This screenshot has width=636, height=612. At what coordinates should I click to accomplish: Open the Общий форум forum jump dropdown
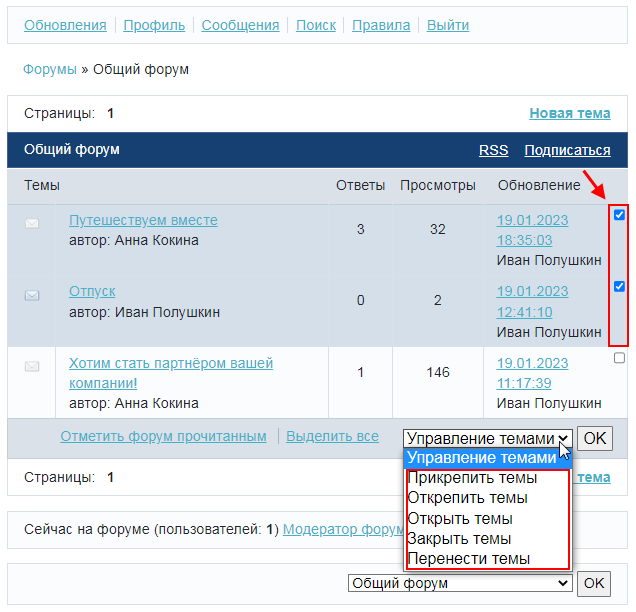coord(460,583)
